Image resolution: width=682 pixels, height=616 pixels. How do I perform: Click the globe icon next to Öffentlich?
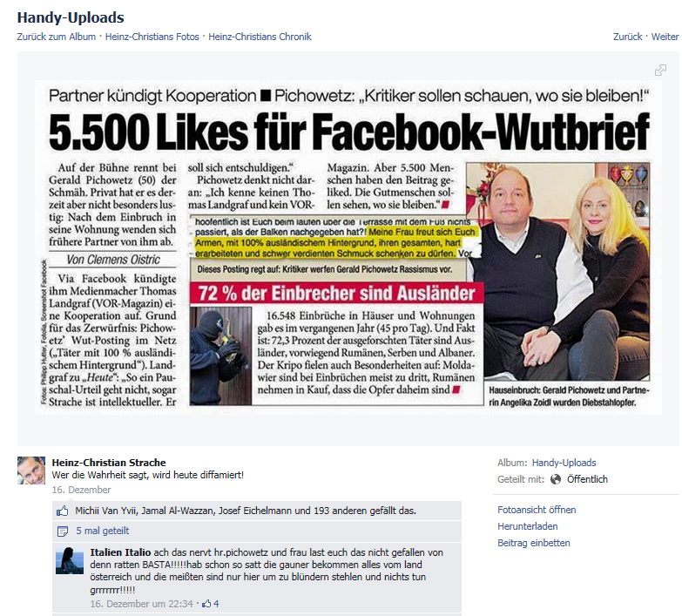[556, 479]
